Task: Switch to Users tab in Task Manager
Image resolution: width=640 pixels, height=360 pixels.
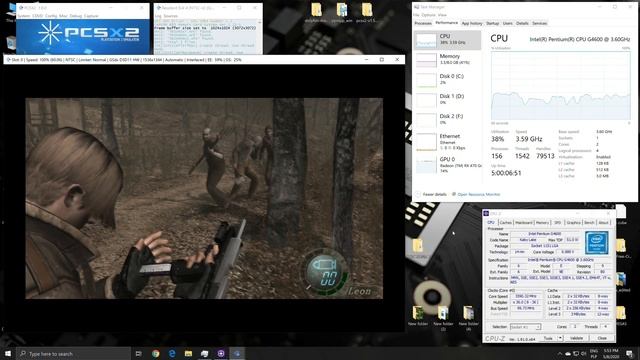Action: [507, 23]
